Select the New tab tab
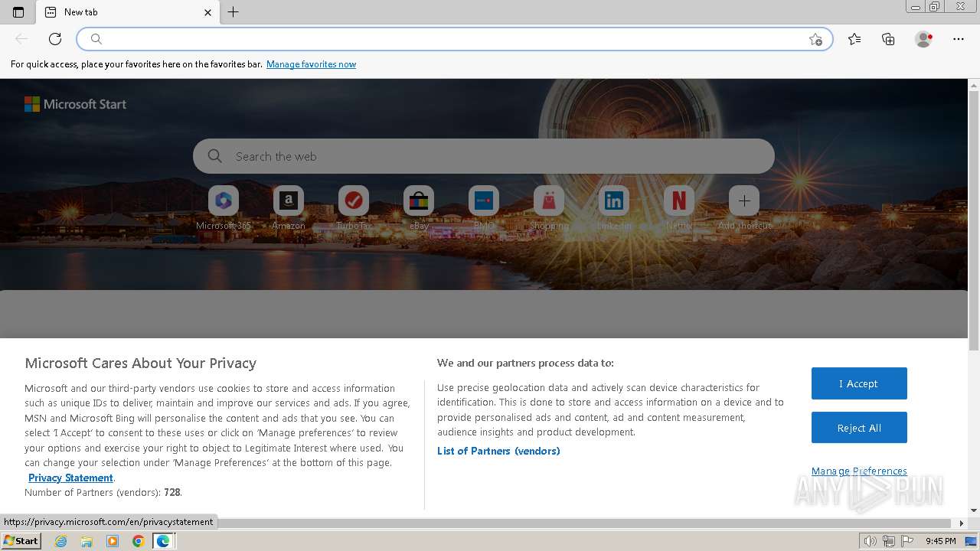 point(128,12)
